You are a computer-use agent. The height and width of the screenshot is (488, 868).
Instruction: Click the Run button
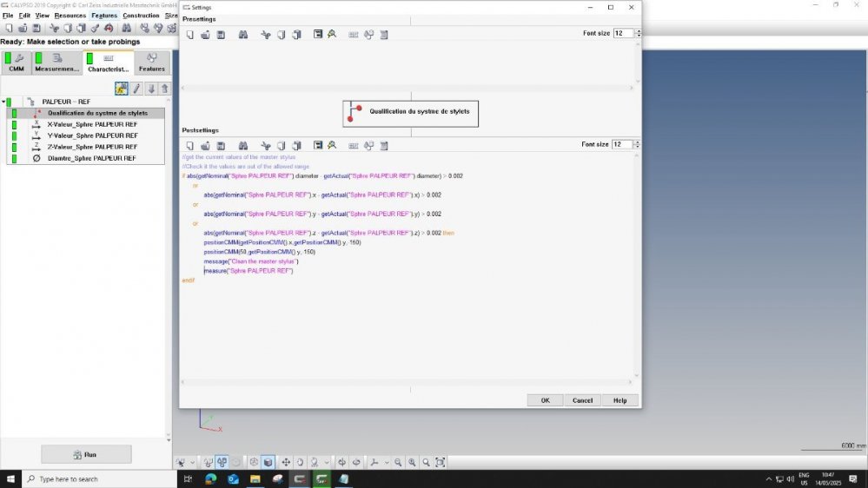(x=86, y=454)
